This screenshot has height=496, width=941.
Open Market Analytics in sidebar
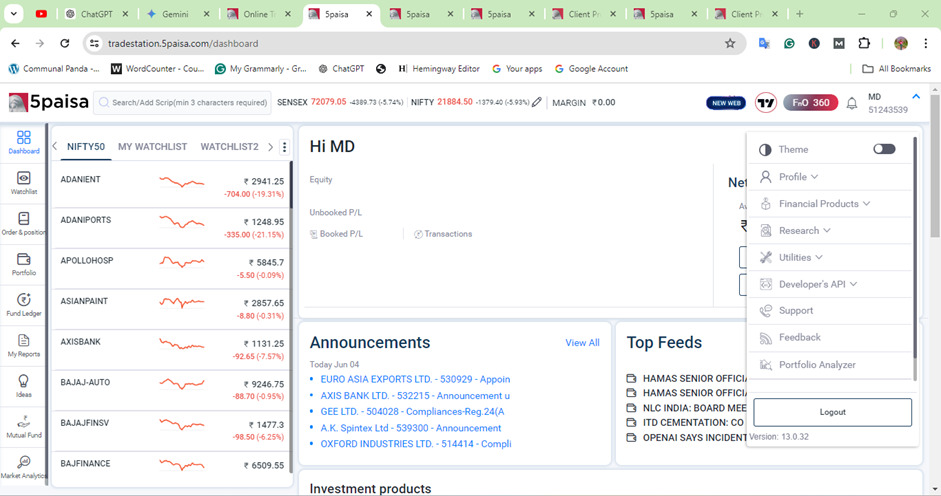pos(23,467)
